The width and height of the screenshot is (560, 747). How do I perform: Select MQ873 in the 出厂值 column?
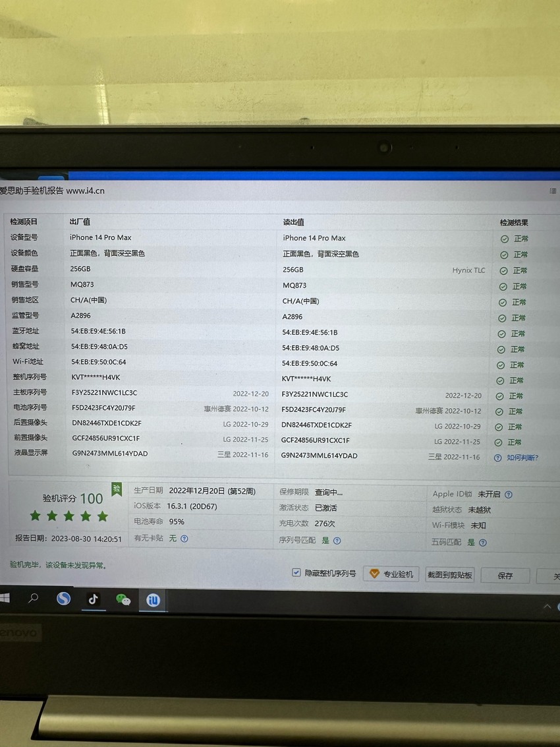click(x=82, y=284)
